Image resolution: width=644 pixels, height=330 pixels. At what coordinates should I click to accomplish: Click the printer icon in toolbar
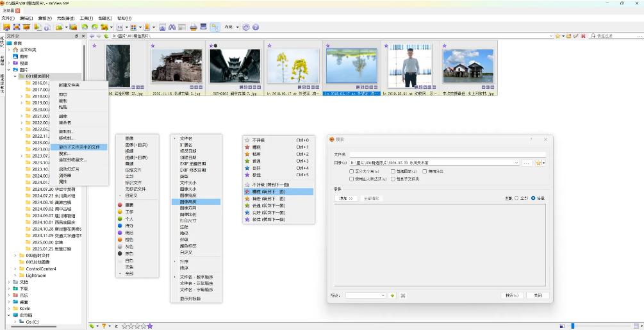click(194, 27)
